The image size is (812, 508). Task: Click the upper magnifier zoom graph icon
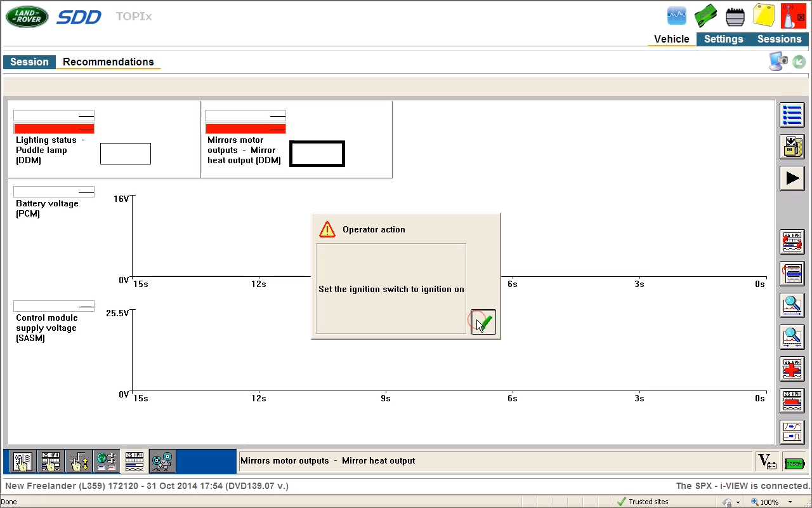792,305
